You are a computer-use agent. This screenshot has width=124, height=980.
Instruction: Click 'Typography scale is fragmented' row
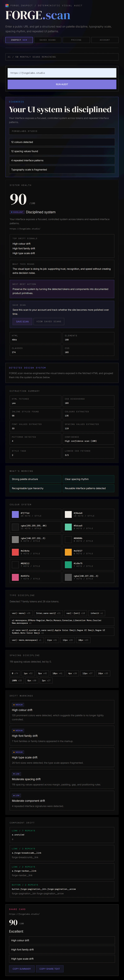pyautogui.click(x=62, y=170)
